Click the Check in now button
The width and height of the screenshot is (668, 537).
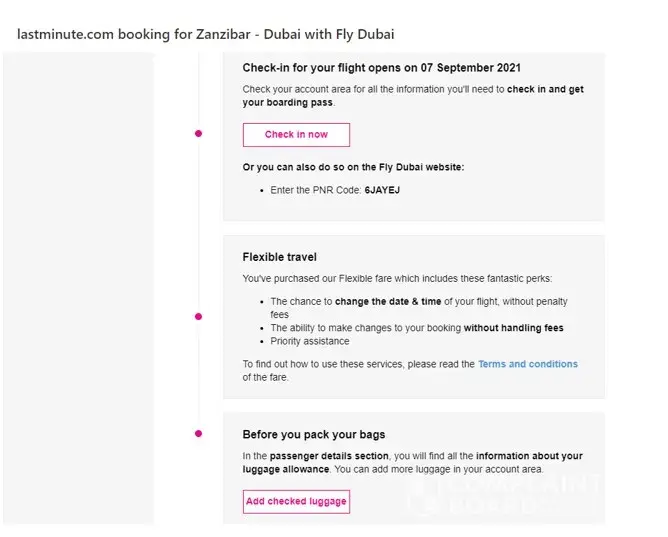point(296,134)
